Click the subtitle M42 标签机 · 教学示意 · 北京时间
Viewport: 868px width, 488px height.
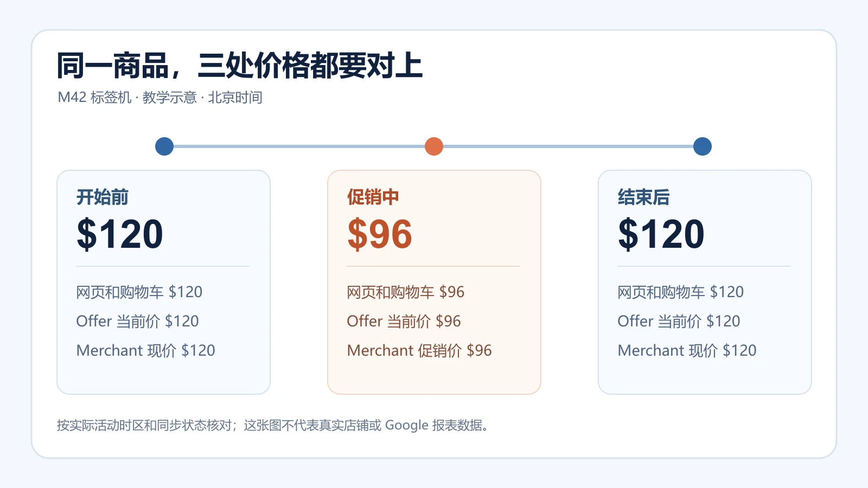(160, 98)
